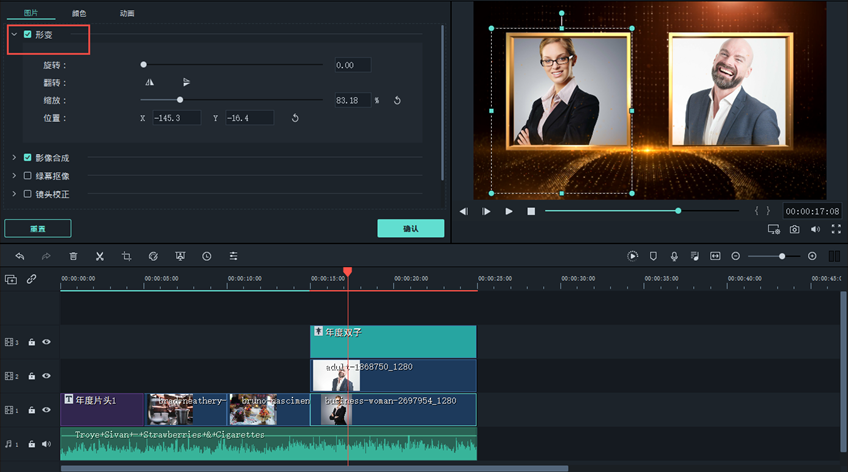Click the undo arrow icon
This screenshot has height=472, width=848.
click(x=19, y=256)
